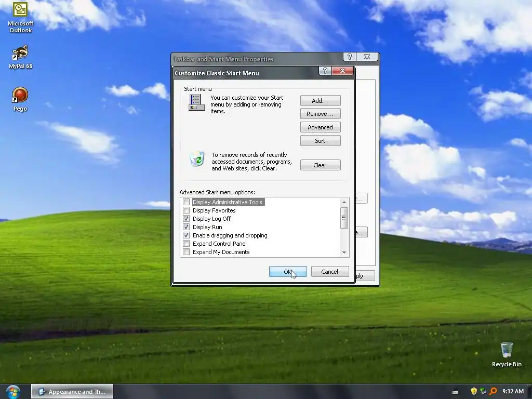
Task: Open the Advanced start menu editor
Action: [x=320, y=127]
